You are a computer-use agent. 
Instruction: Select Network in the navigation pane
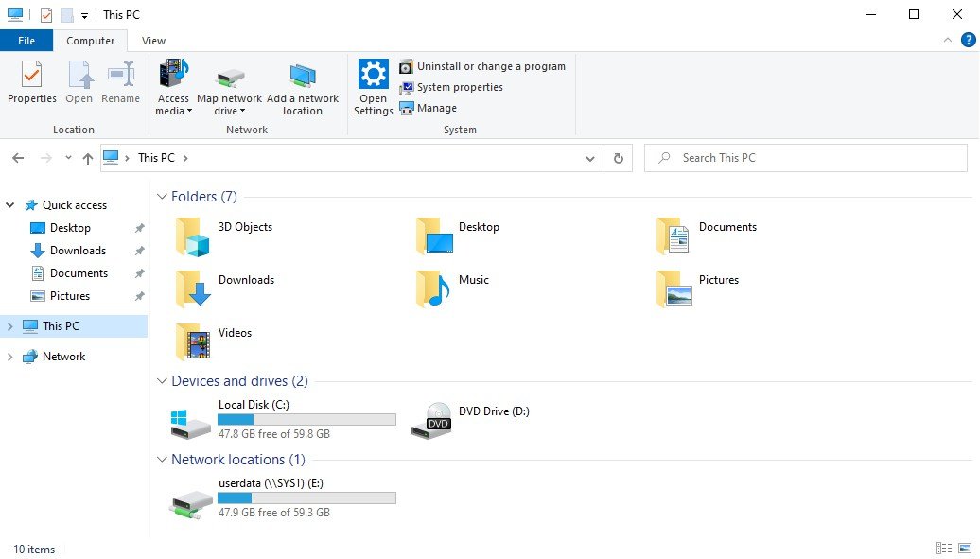pos(63,357)
